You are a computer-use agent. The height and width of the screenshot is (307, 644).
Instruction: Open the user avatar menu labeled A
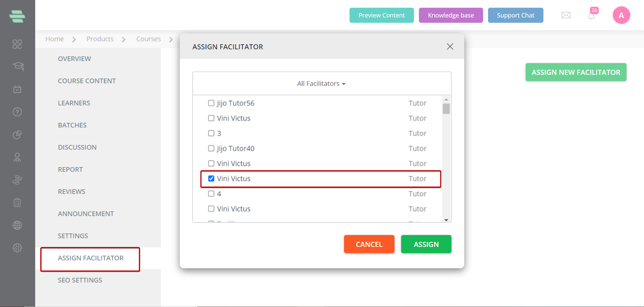(x=621, y=15)
